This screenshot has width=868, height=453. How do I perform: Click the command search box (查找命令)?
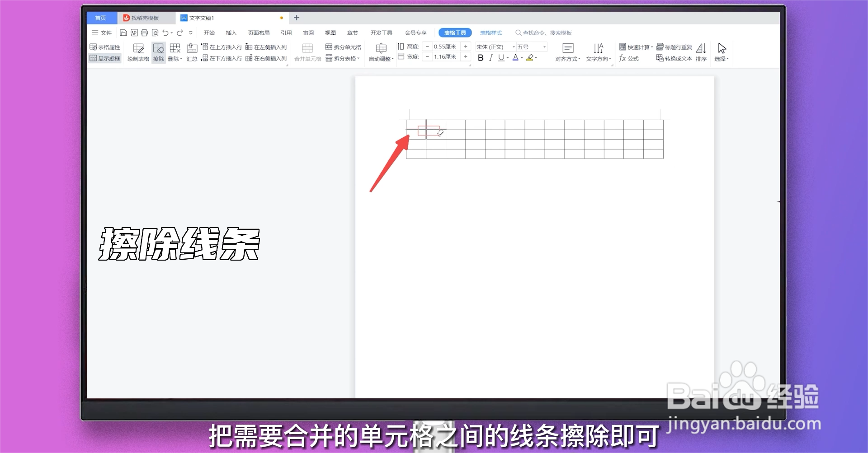click(x=543, y=33)
